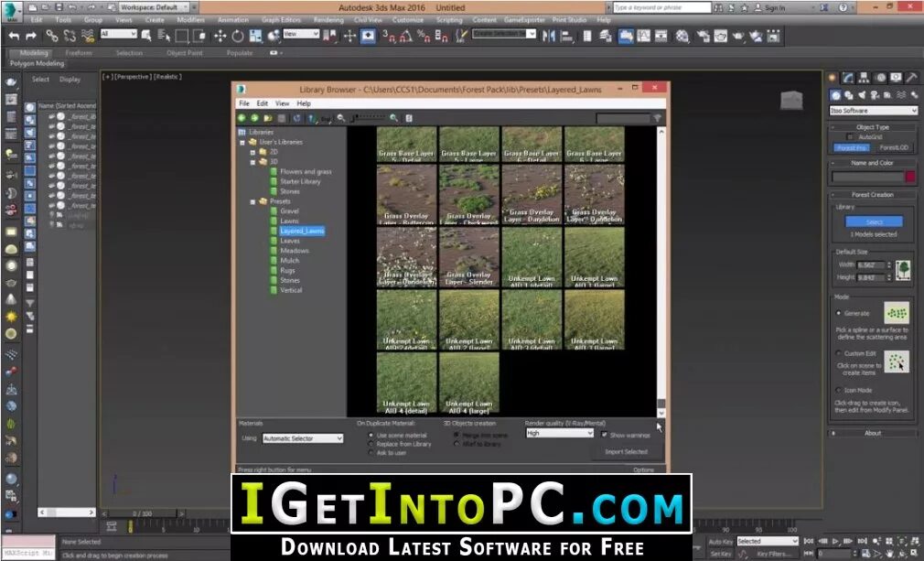The height and width of the screenshot is (561, 924).
Task: Open the Workspace Default dropdown
Action: [x=155, y=7]
